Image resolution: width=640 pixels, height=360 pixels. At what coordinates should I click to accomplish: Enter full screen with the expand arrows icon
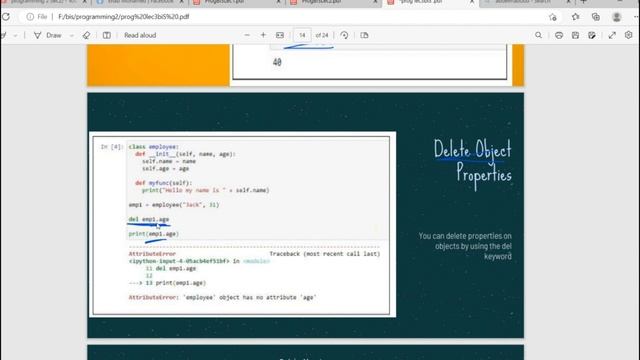click(x=612, y=36)
